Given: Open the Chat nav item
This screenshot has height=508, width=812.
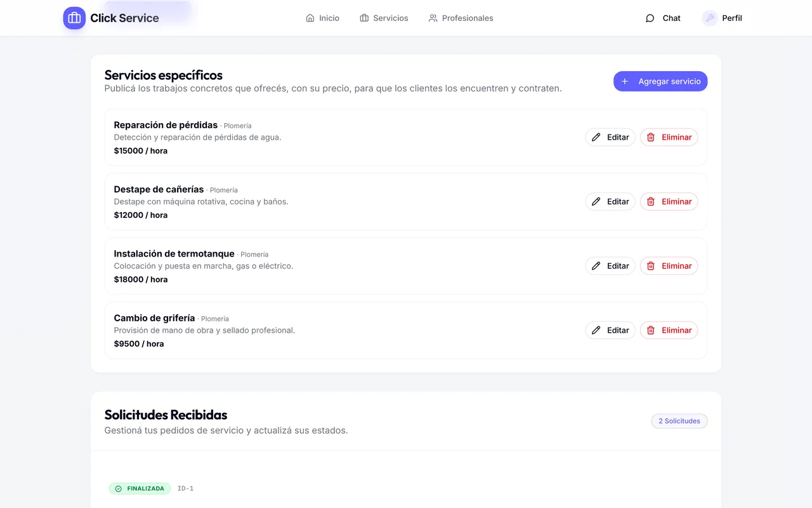Looking at the screenshot, I should point(663,18).
